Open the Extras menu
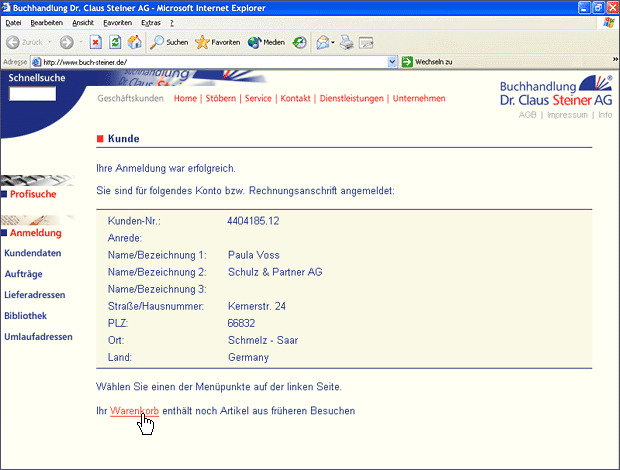 coord(151,23)
